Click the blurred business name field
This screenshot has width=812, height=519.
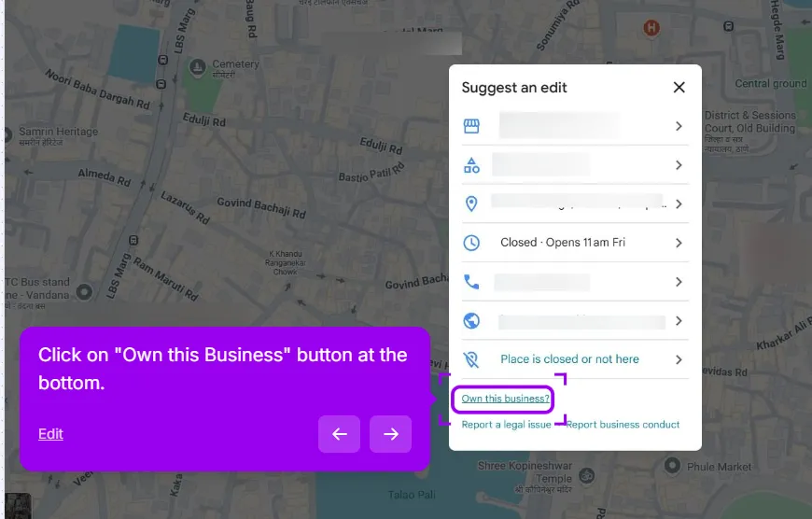pyautogui.click(x=559, y=125)
